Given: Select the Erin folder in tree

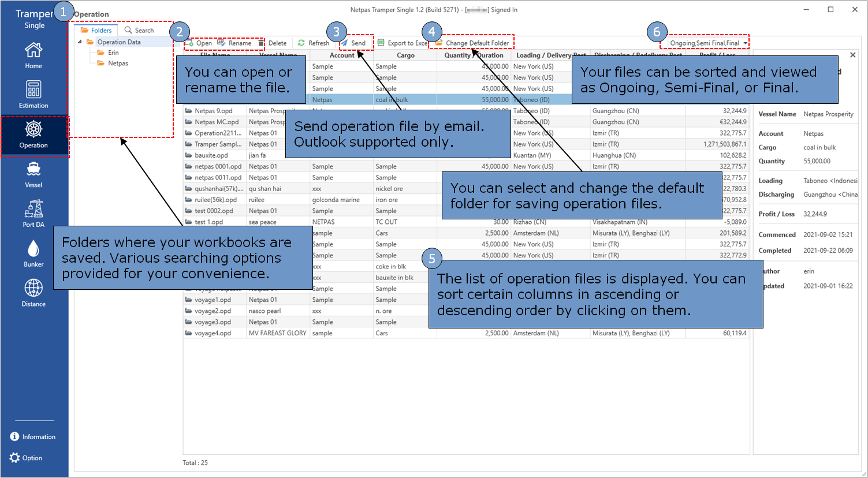Looking at the screenshot, I should click(113, 53).
